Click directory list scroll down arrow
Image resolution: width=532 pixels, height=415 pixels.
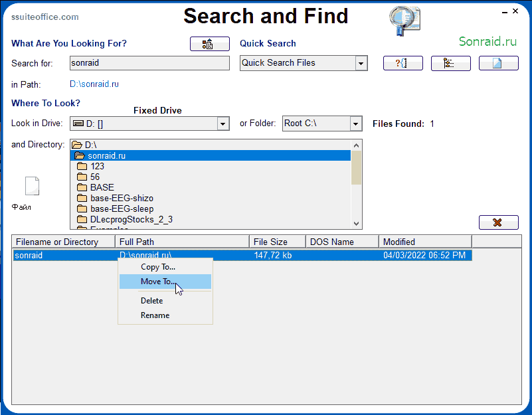point(356,223)
